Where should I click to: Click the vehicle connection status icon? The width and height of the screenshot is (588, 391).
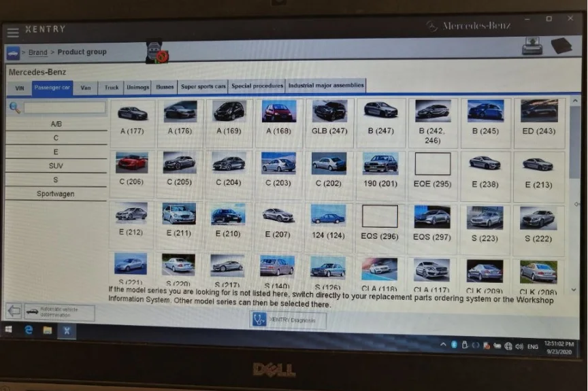pyautogui.click(x=157, y=51)
